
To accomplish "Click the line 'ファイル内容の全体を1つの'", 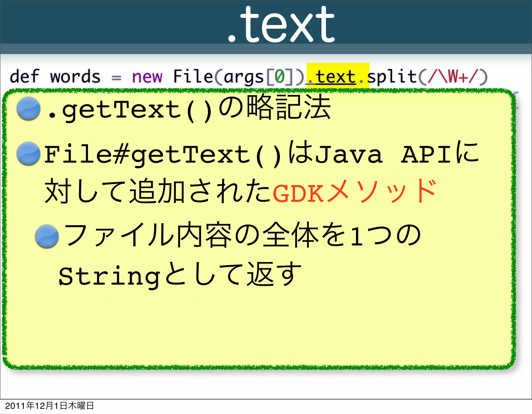I will pos(242,235).
